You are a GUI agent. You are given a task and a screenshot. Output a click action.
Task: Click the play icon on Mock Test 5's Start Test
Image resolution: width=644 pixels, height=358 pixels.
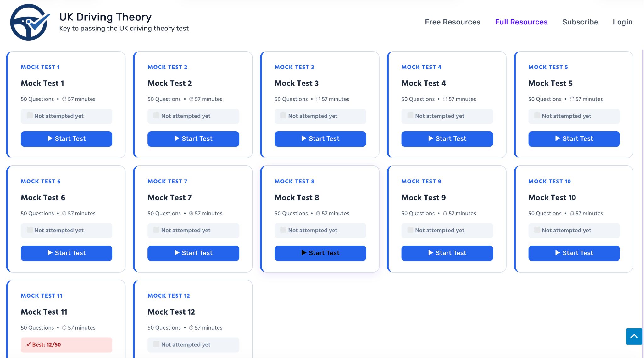558,138
